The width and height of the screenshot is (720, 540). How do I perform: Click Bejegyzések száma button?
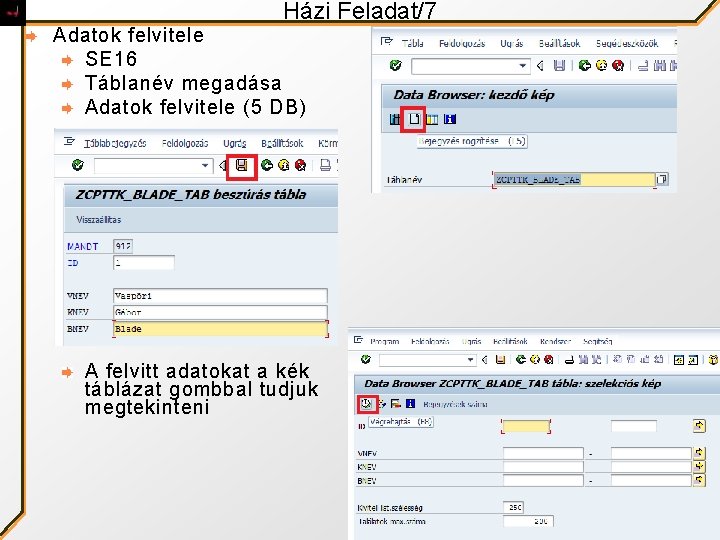[x=455, y=405]
